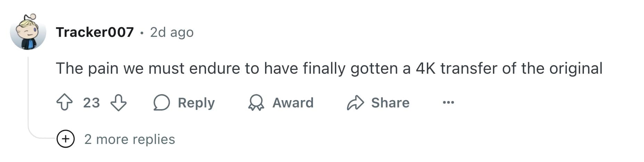644x162 pixels.
Task: Click the Award ribbon icon
Action: tap(256, 103)
